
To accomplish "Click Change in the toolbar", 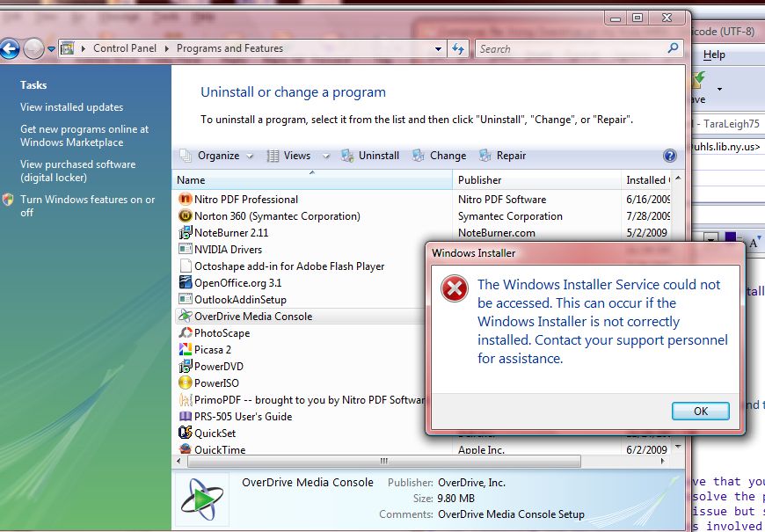I will (x=440, y=156).
